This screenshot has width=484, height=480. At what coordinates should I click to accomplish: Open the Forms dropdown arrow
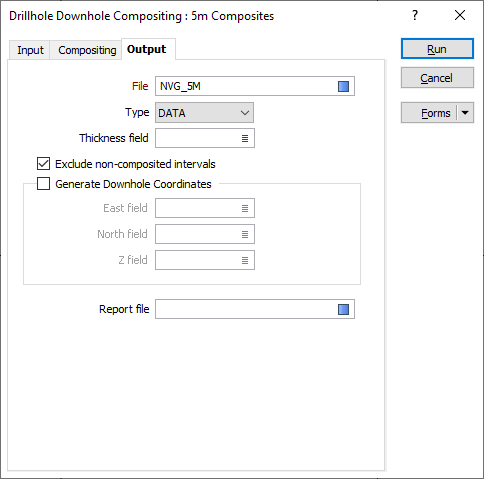(465, 113)
